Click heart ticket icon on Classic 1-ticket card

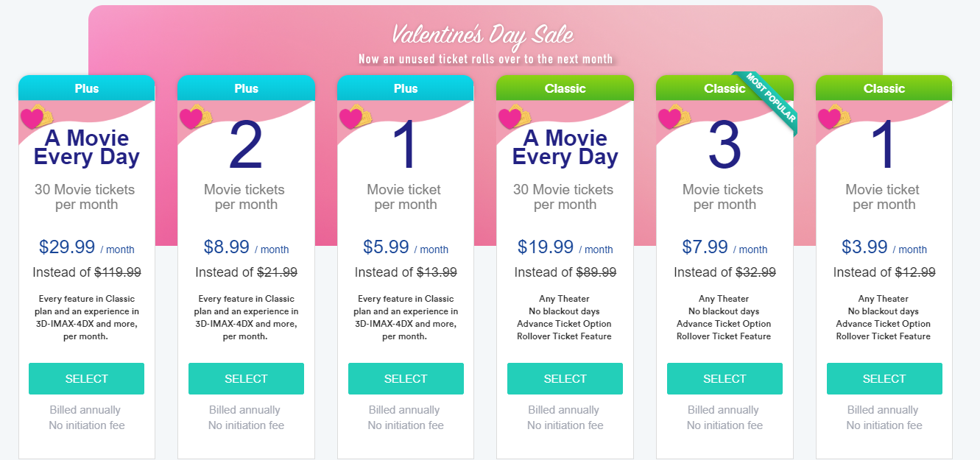click(x=833, y=117)
